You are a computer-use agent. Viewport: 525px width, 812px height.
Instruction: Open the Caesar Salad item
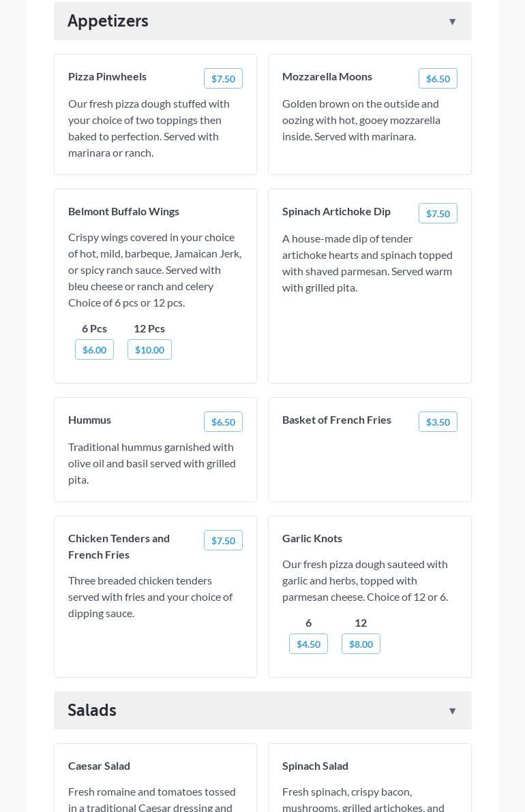(x=99, y=766)
